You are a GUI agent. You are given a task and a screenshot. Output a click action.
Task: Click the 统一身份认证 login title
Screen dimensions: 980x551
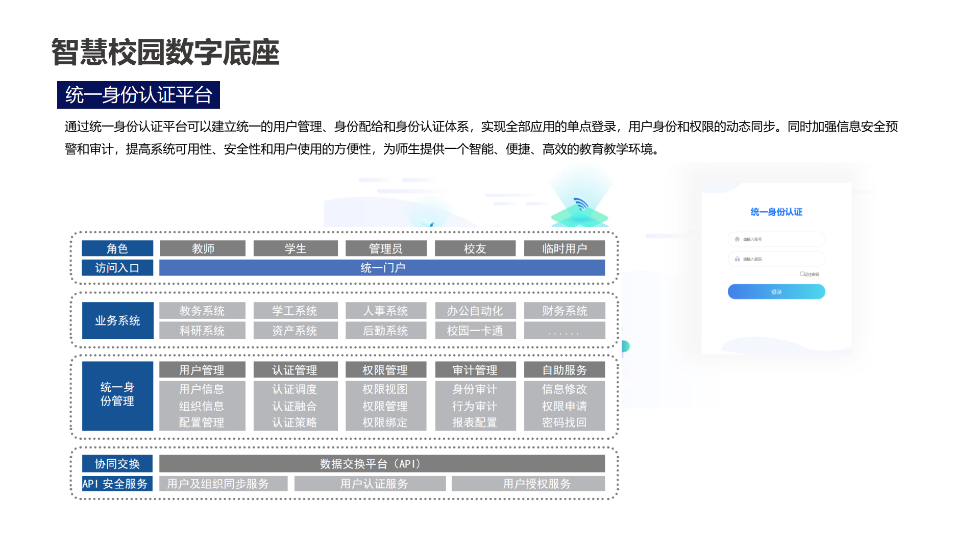pos(776,212)
